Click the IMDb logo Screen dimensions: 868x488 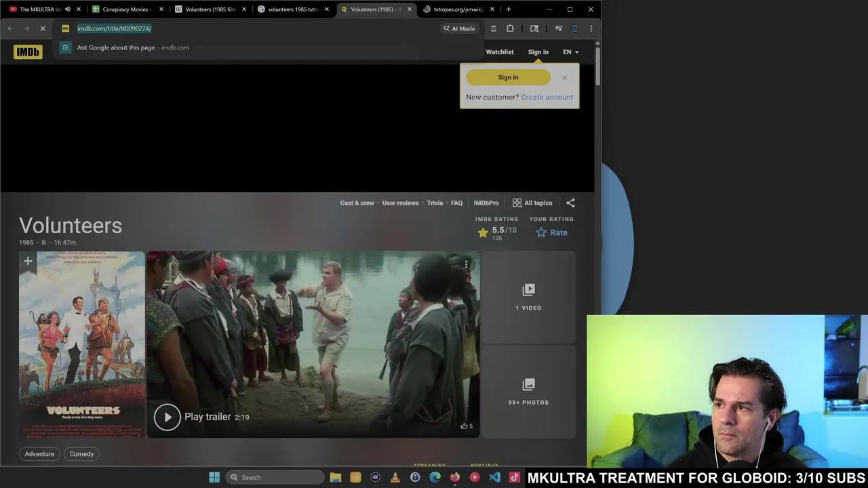click(28, 52)
